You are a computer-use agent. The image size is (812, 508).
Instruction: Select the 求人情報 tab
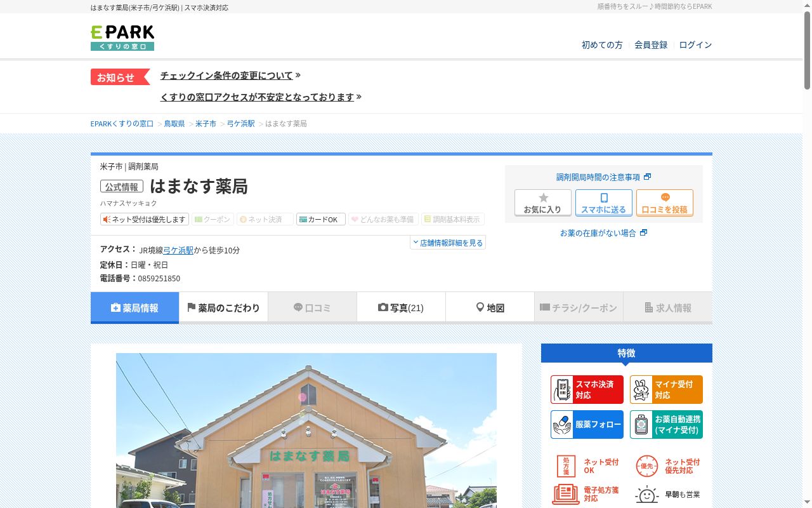point(668,308)
